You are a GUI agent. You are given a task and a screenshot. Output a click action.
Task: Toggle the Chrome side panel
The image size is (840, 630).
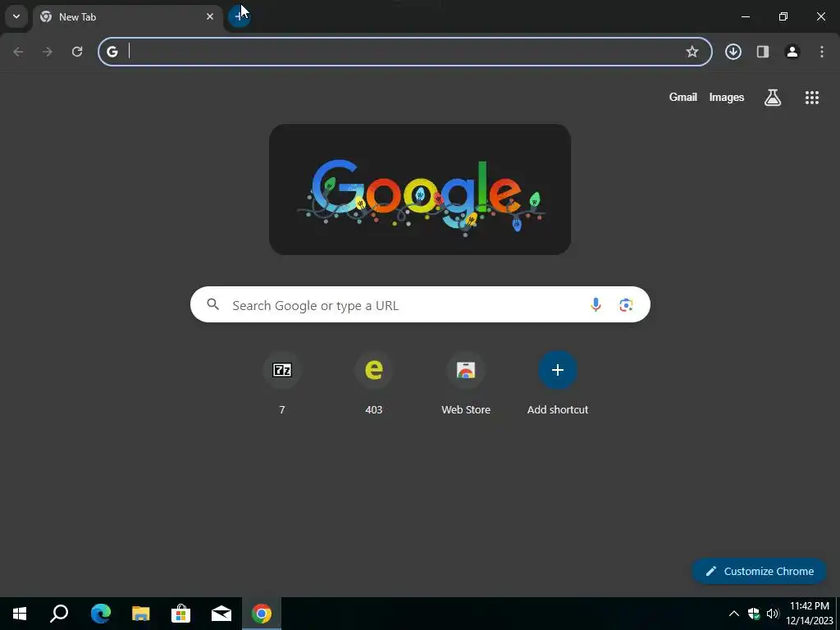click(x=763, y=52)
